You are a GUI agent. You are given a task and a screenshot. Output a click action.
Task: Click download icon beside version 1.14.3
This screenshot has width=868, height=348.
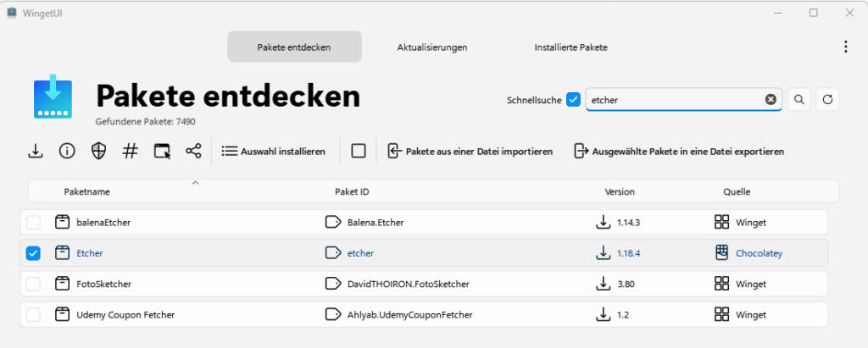tap(603, 223)
